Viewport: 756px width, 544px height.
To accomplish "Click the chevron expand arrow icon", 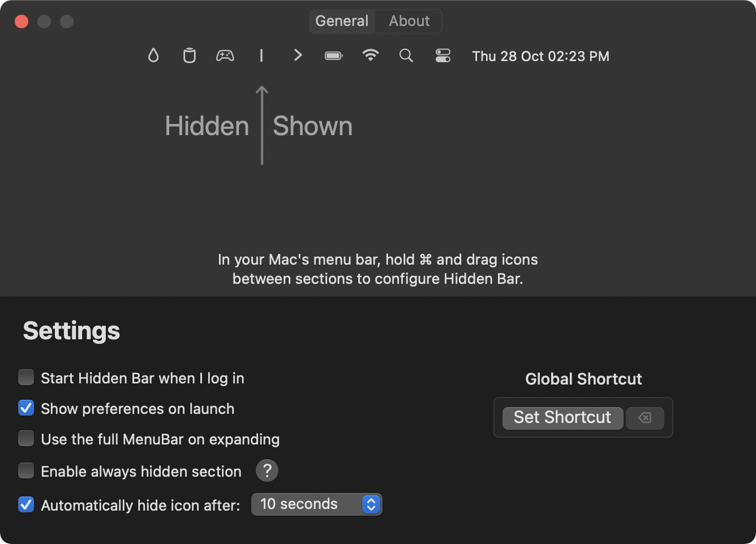I will click(x=298, y=55).
